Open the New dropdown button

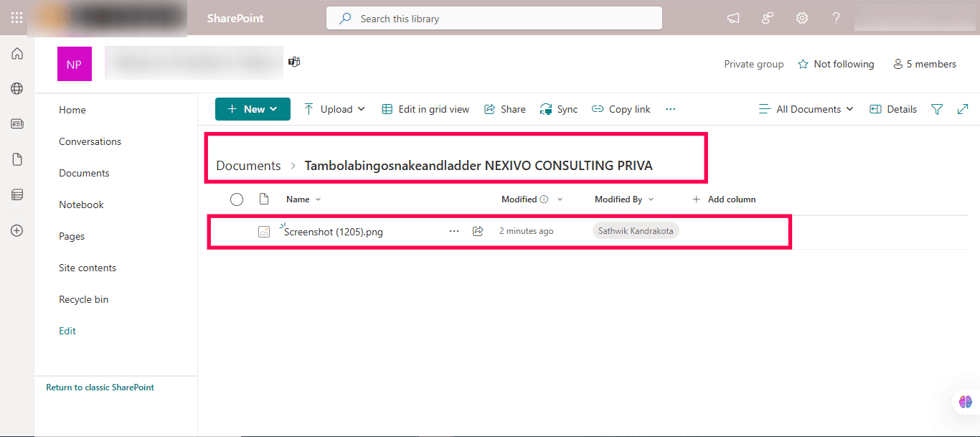pos(253,109)
